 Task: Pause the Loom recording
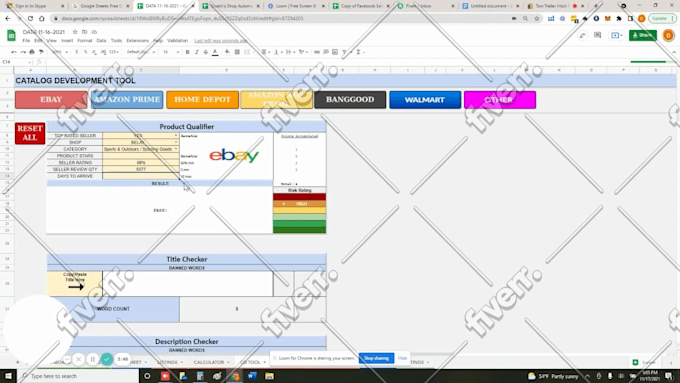(x=92, y=359)
